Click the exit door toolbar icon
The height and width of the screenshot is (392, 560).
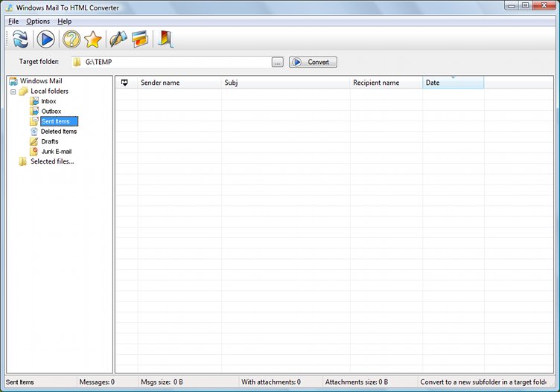click(165, 39)
